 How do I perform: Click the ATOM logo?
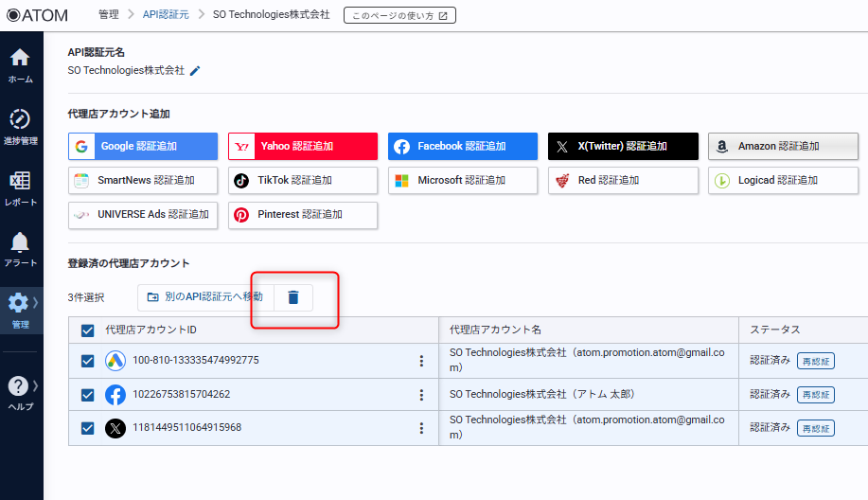pos(38,14)
